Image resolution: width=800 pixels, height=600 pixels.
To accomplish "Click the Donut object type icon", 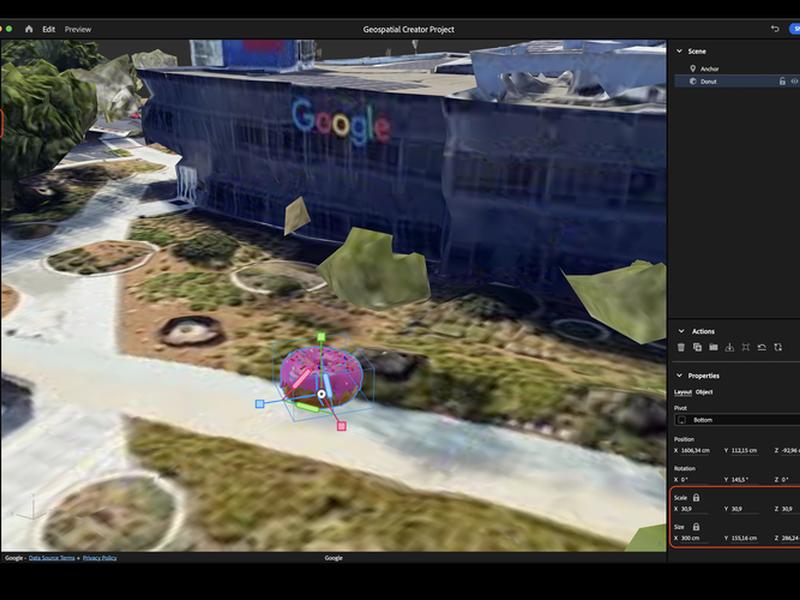I will 692,81.
